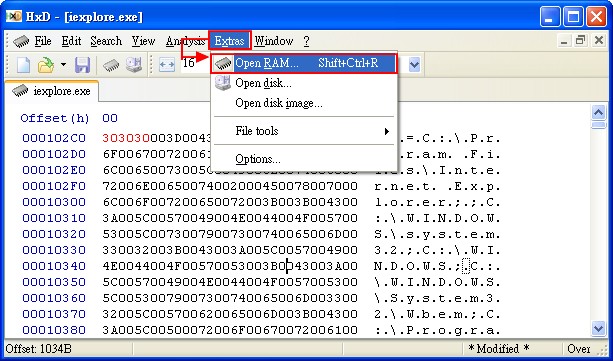Click offset row 000102F0
Image resolution: width=613 pixels, height=361 pixels.
coord(54,186)
